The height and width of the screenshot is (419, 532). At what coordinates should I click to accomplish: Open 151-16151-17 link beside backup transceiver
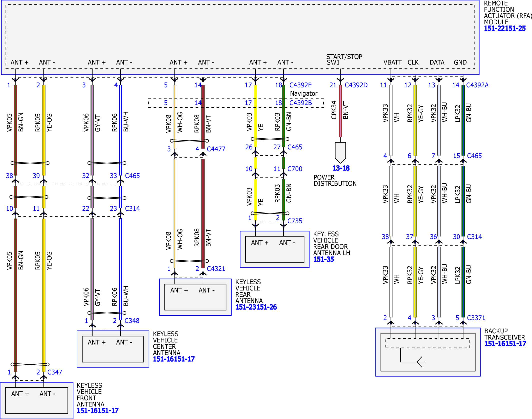pyautogui.click(x=505, y=344)
